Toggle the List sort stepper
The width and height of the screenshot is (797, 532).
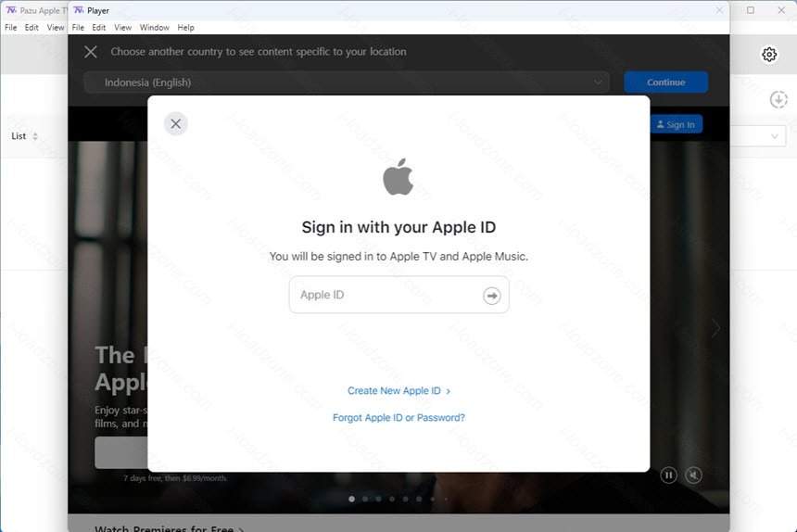click(35, 136)
